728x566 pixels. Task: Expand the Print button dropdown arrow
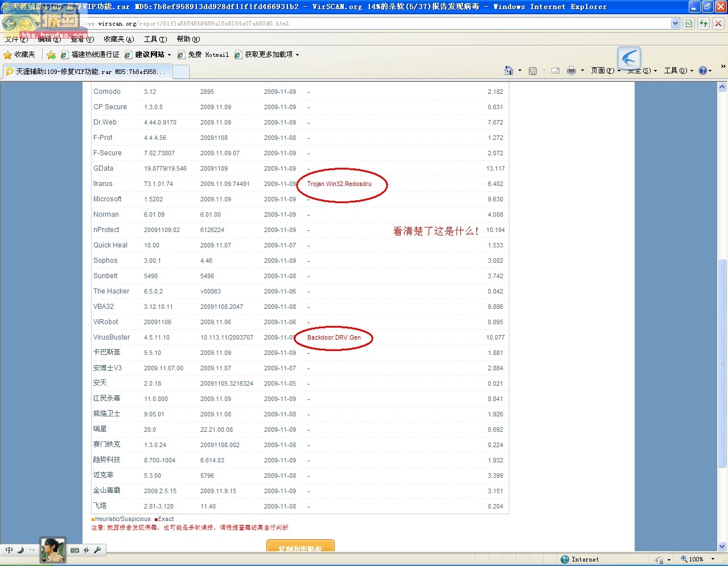pos(582,71)
